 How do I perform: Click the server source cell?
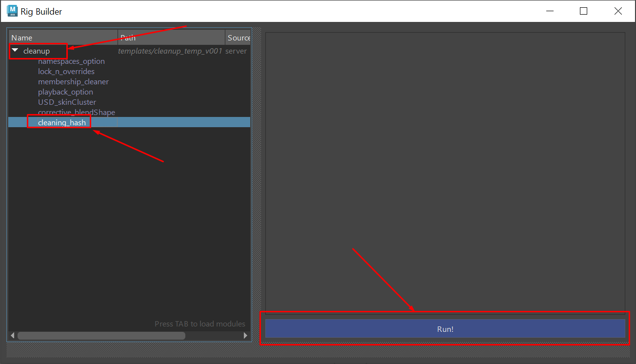pos(236,51)
